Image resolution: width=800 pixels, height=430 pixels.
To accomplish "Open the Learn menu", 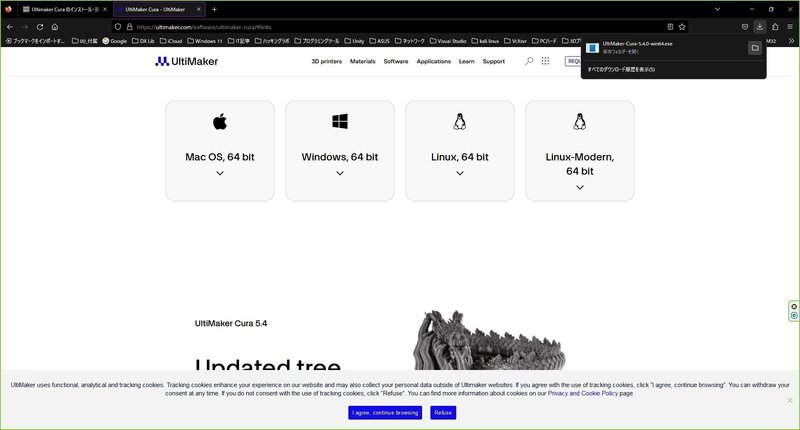I will (466, 61).
